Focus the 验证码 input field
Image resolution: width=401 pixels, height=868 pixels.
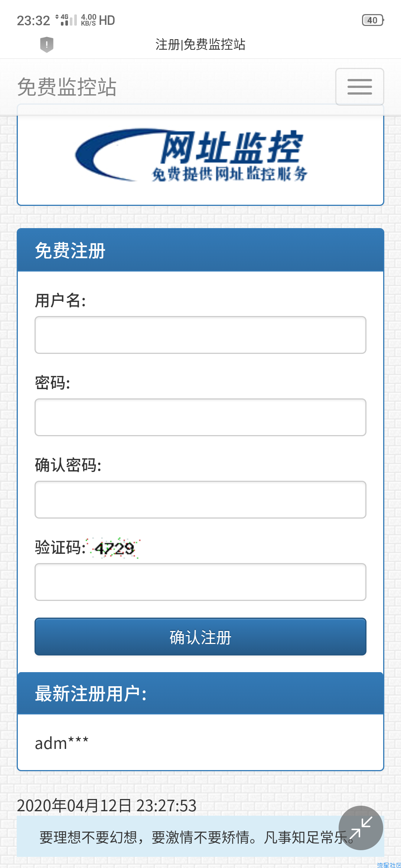coord(200,582)
